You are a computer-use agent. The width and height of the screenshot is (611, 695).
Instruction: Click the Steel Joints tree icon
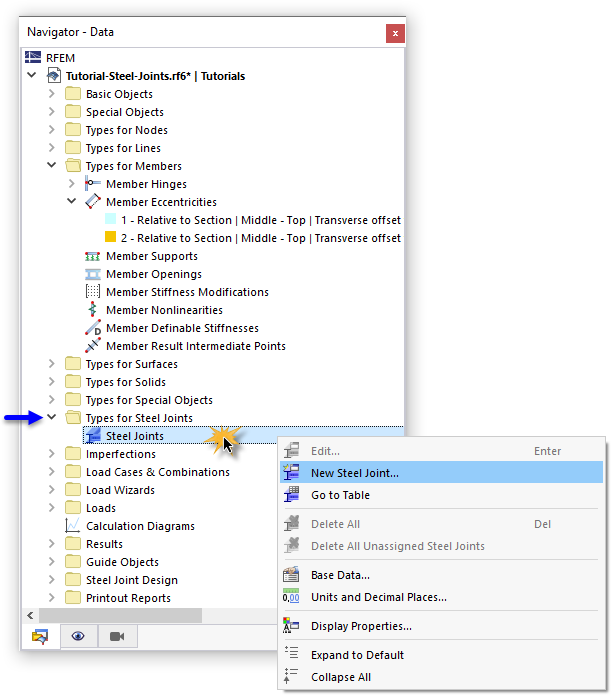coord(93,436)
